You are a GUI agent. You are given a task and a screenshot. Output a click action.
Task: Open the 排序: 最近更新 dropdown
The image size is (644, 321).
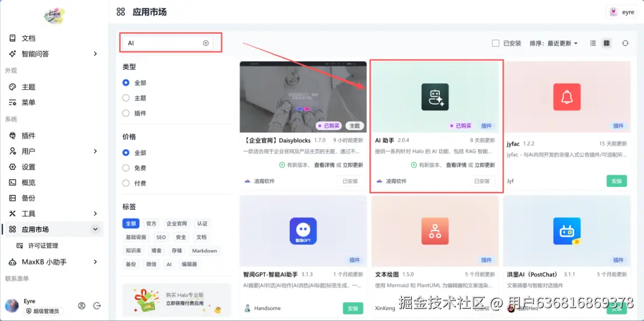coord(554,43)
